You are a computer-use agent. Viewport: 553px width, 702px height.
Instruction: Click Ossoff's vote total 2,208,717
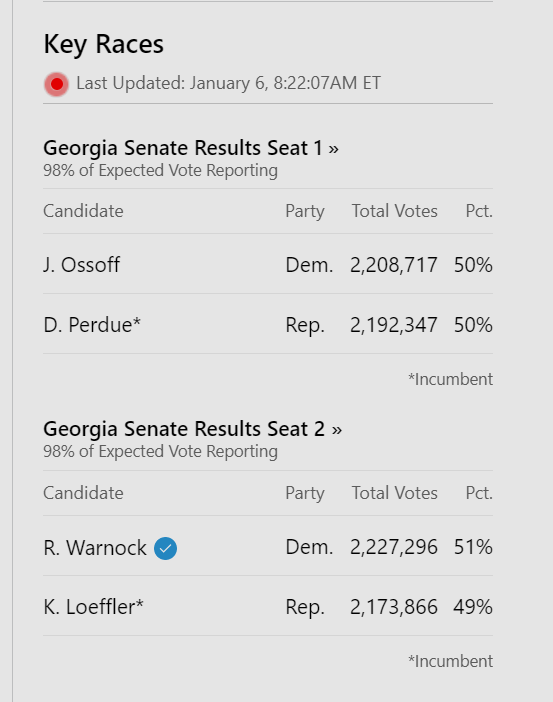394,265
